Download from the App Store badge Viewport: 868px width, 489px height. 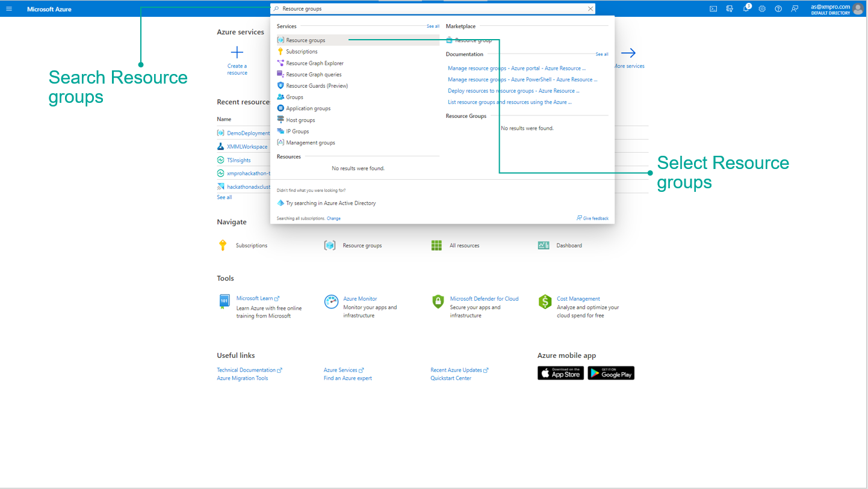560,373
